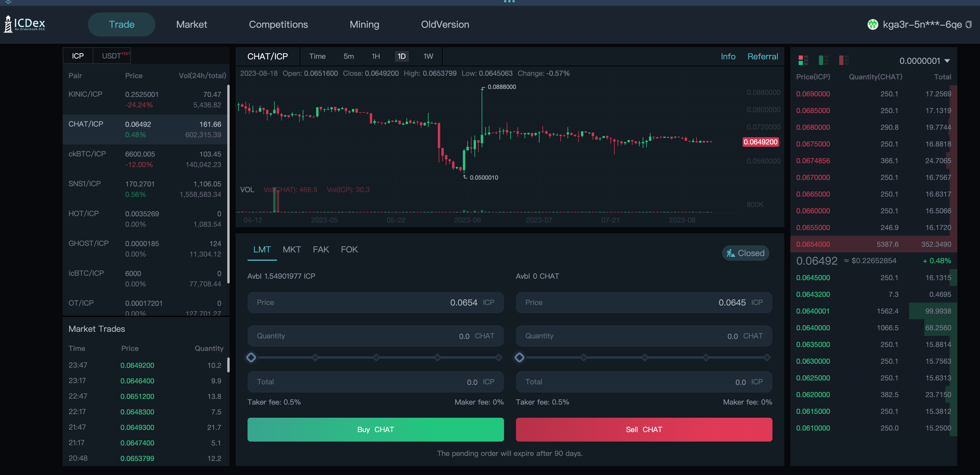The image size is (980, 475).
Task: Select the ckBTC/ICP pair row
Action: [x=145, y=159]
